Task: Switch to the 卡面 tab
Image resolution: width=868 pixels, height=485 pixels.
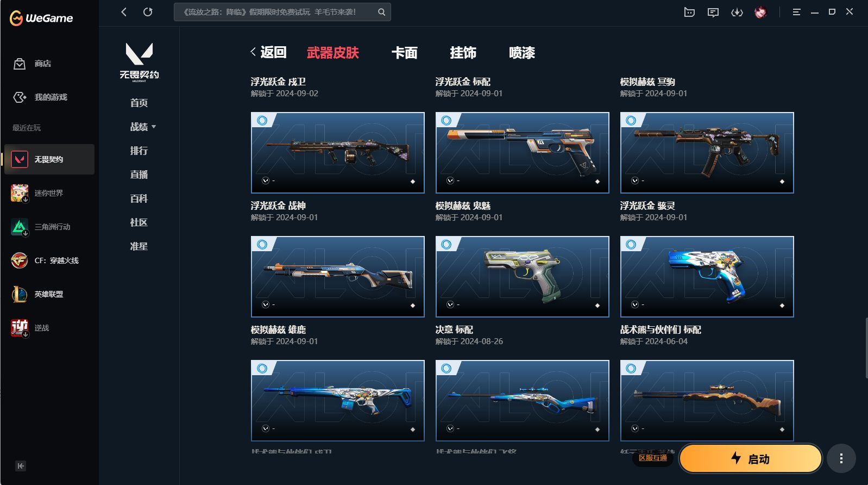Action: [405, 53]
